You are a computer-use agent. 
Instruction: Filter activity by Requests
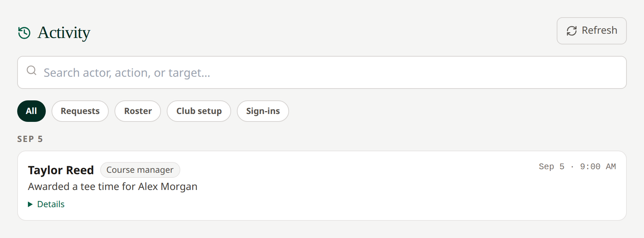pyautogui.click(x=80, y=111)
